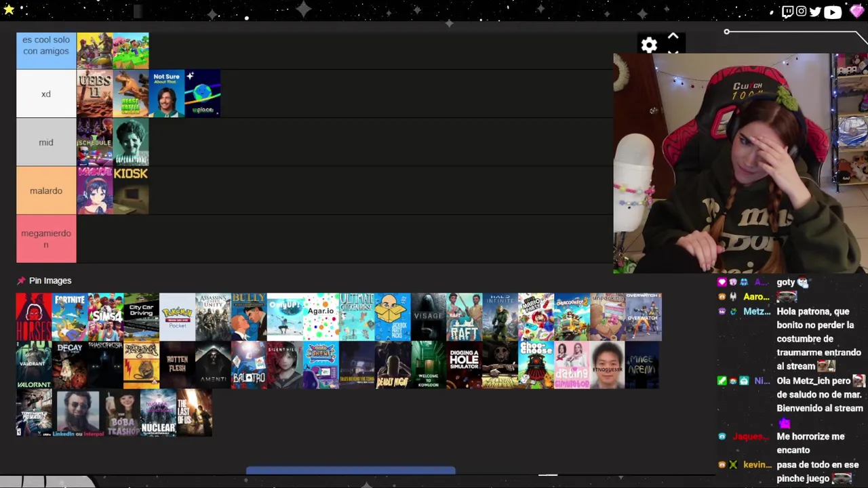
Task: Select the Dating Simulator icon
Action: click(x=572, y=365)
